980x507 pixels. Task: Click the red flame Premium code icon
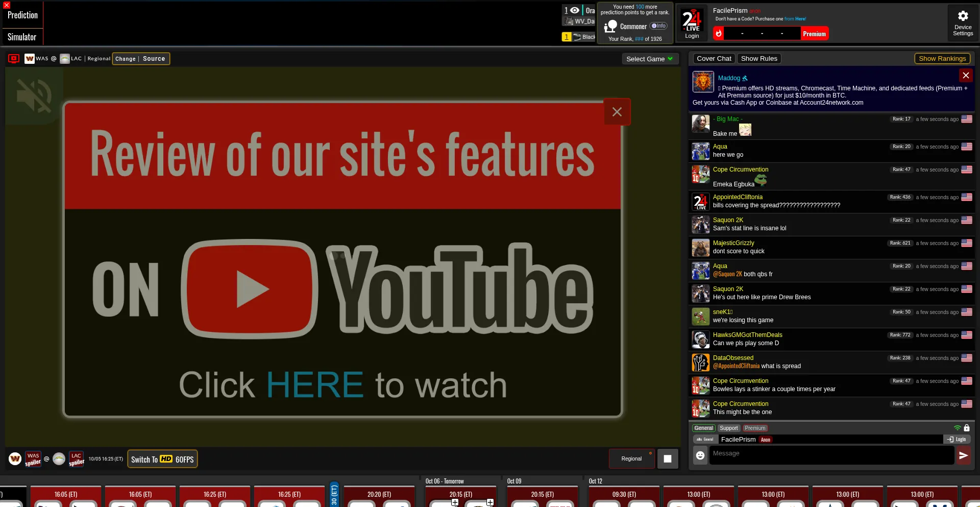(719, 34)
